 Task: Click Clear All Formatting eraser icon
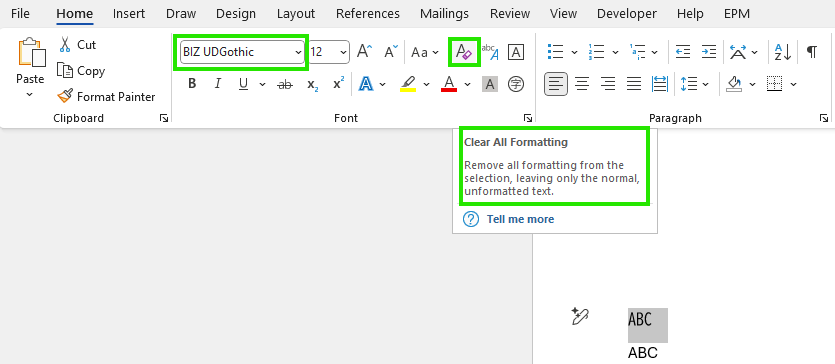(464, 52)
